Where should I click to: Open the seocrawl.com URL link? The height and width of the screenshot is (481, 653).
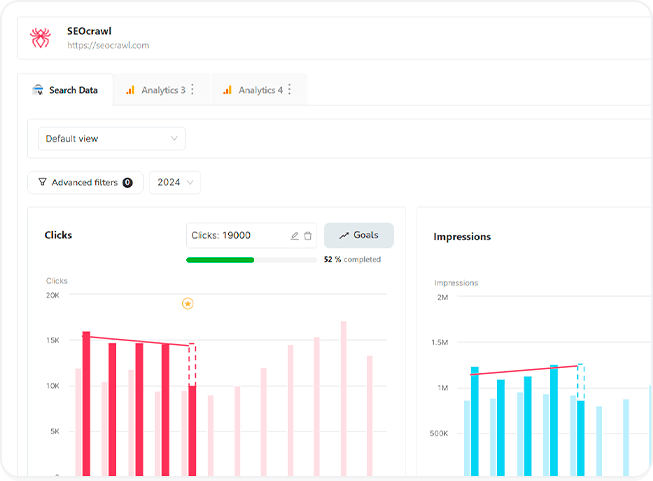coord(108,45)
